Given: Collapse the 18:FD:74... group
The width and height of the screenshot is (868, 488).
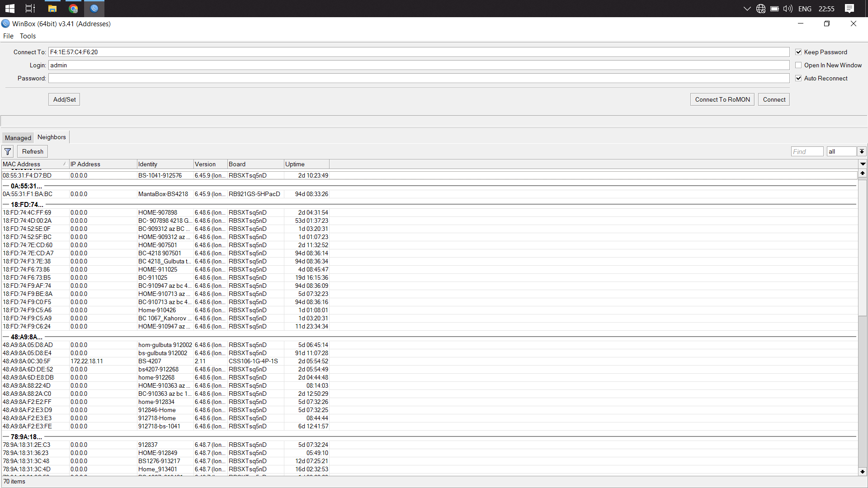Looking at the screenshot, I should point(6,204).
